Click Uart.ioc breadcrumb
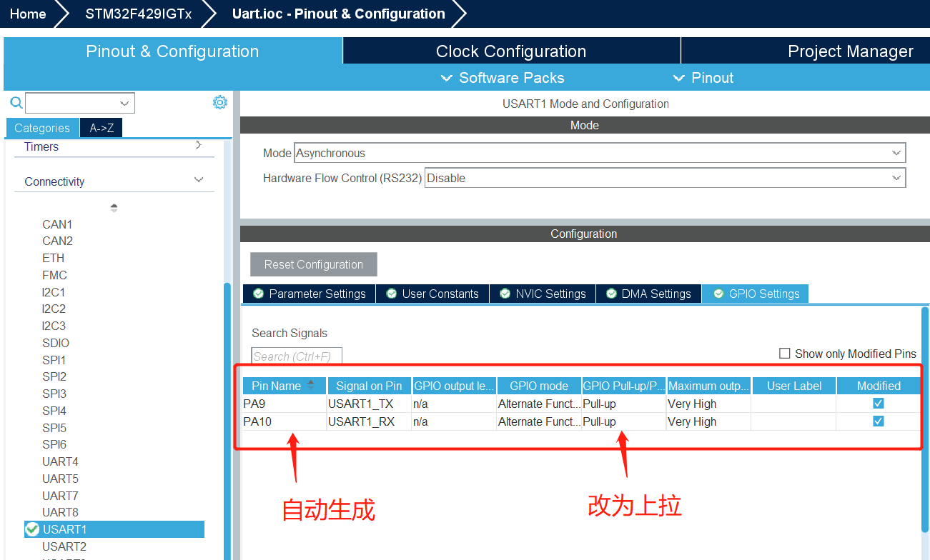930x560 pixels. [338, 14]
